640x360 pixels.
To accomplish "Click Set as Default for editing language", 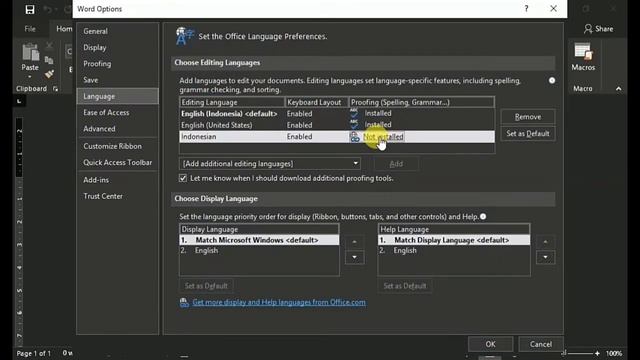I will (528, 133).
